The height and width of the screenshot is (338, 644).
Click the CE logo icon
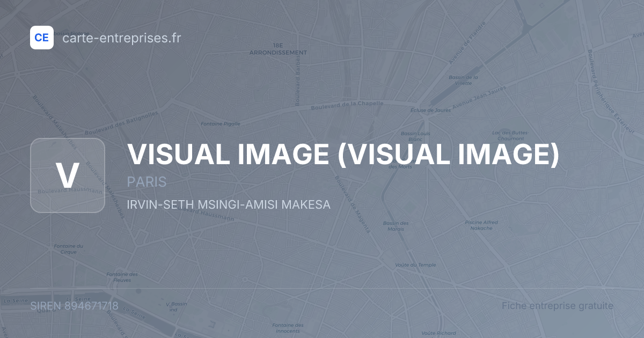click(x=42, y=38)
